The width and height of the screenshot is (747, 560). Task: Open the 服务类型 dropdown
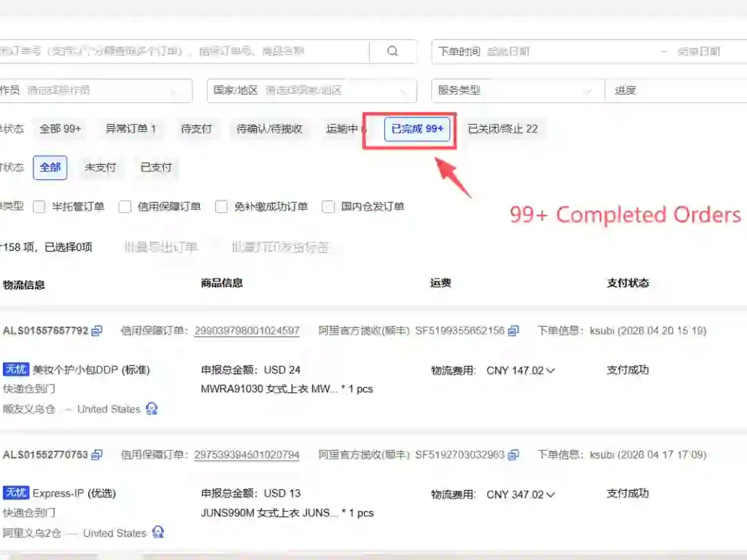(518, 90)
